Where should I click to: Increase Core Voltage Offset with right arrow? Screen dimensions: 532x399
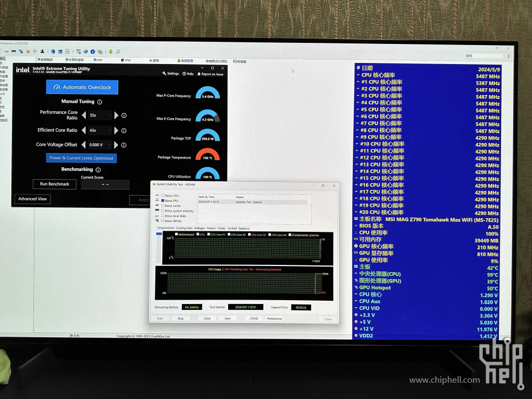(116, 145)
